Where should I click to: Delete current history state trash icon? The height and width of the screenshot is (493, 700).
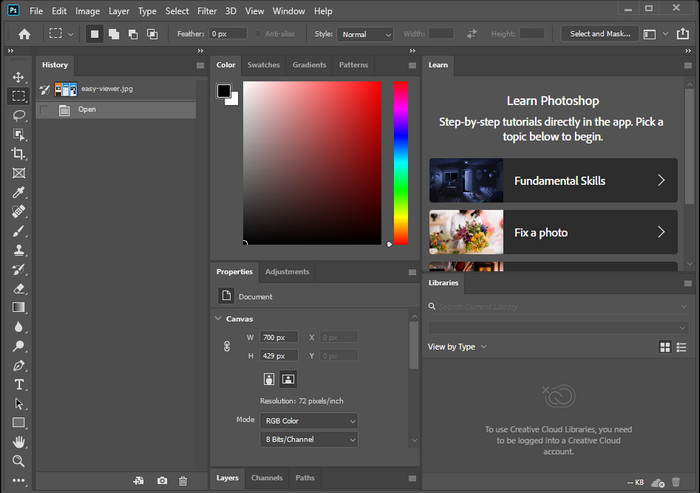pyautogui.click(x=183, y=481)
